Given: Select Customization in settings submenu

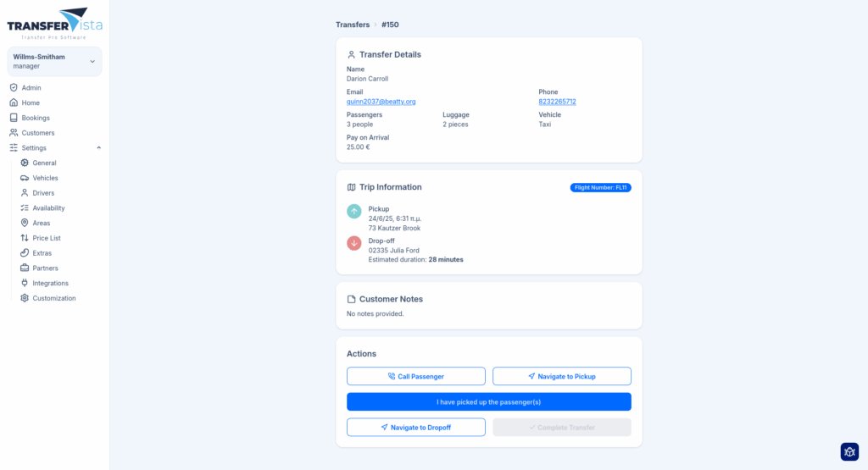Looking at the screenshot, I should click(53, 298).
